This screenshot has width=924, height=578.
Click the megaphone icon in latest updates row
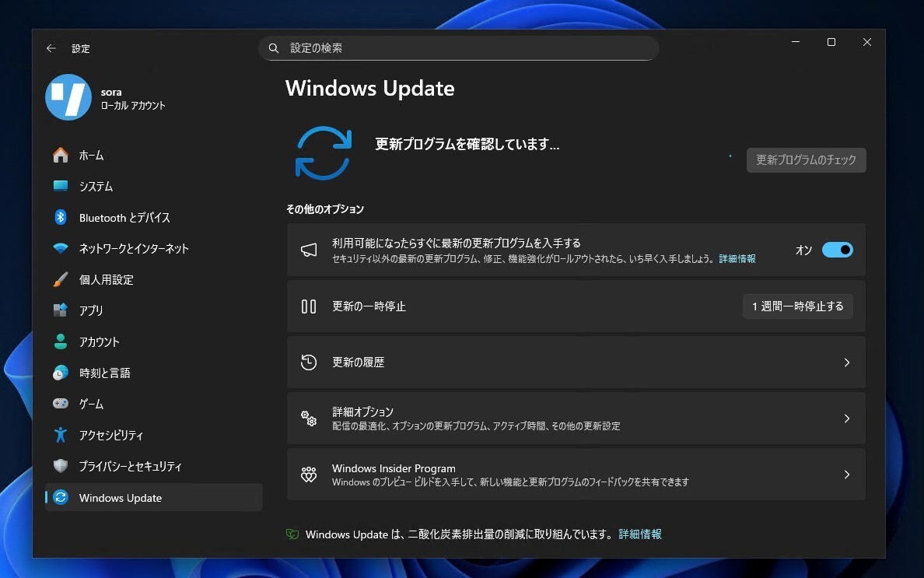(x=309, y=250)
